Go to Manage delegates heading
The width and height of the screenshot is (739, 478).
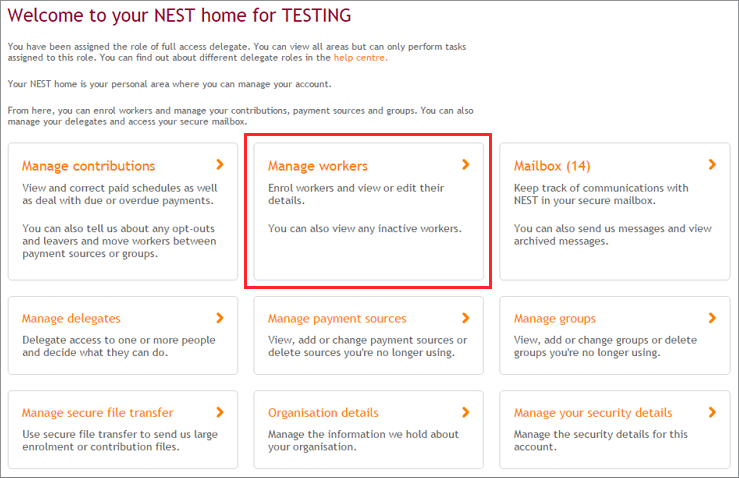pyautogui.click(x=71, y=319)
